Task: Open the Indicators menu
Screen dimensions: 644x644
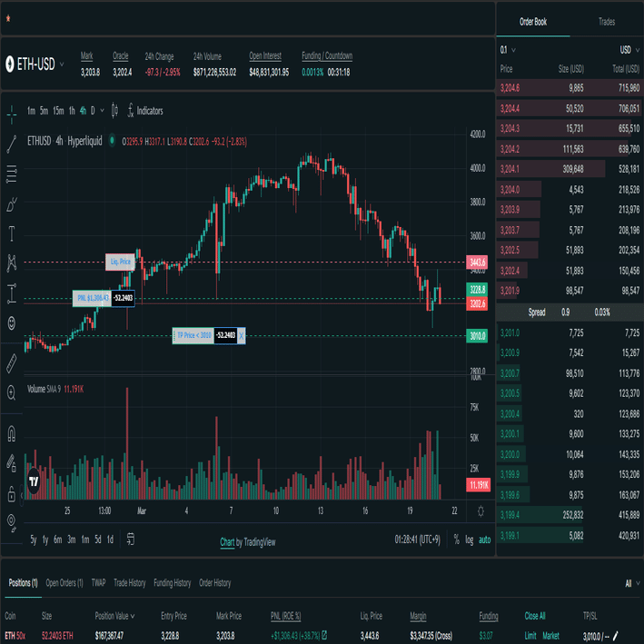Action: 145,111
